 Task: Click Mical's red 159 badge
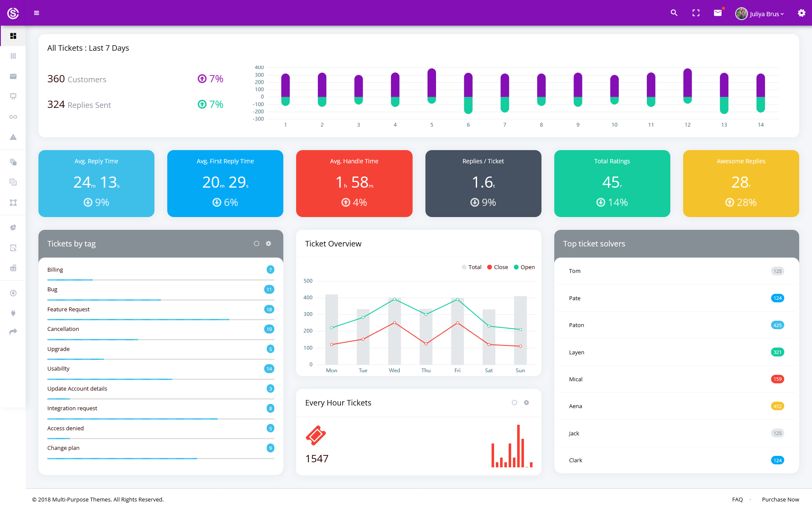click(777, 379)
